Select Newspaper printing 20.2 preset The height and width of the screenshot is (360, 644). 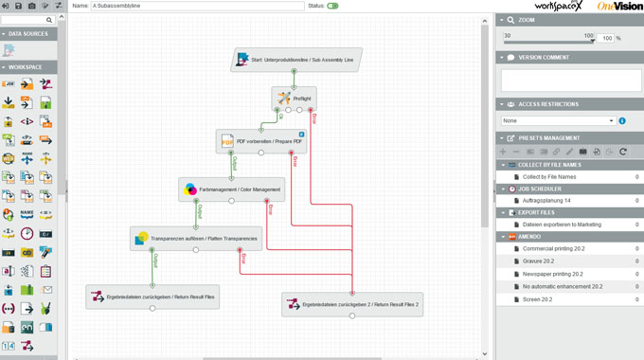coord(570,274)
